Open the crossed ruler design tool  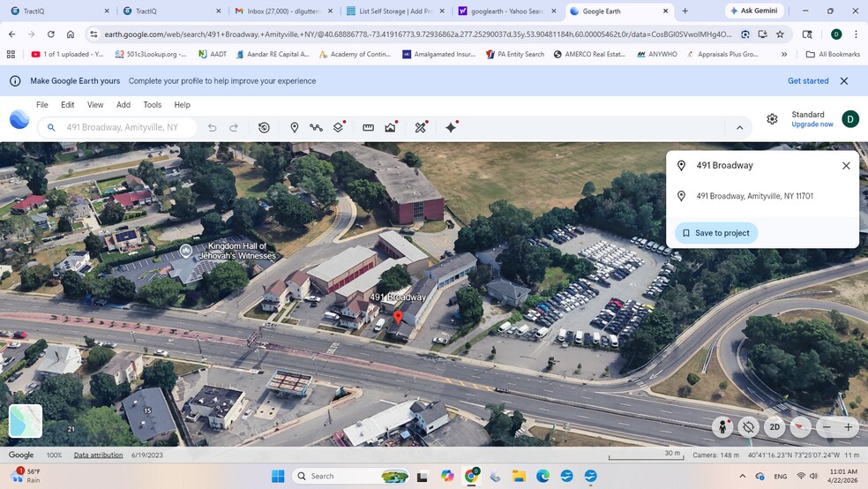click(421, 127)
